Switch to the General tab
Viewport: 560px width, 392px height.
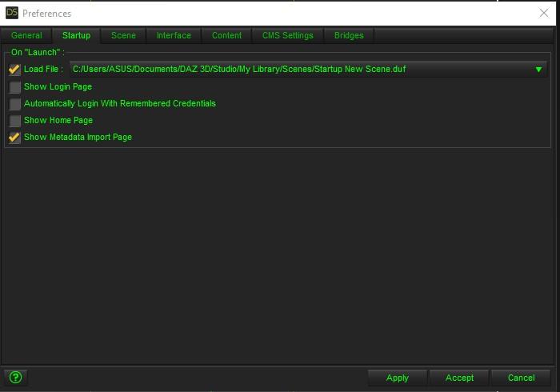click(26, 36)
